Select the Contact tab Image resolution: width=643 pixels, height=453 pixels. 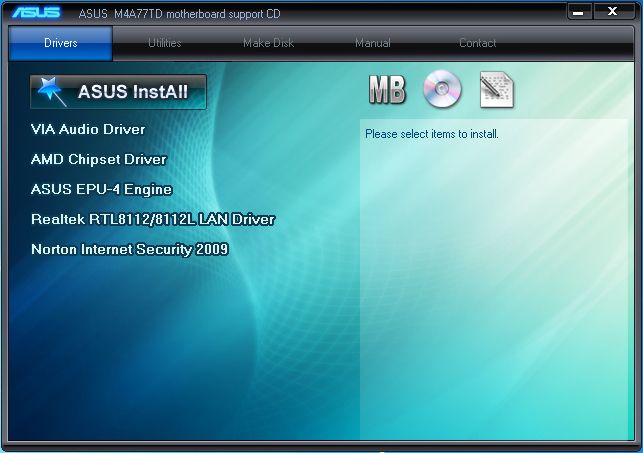(x=477, y=43)
